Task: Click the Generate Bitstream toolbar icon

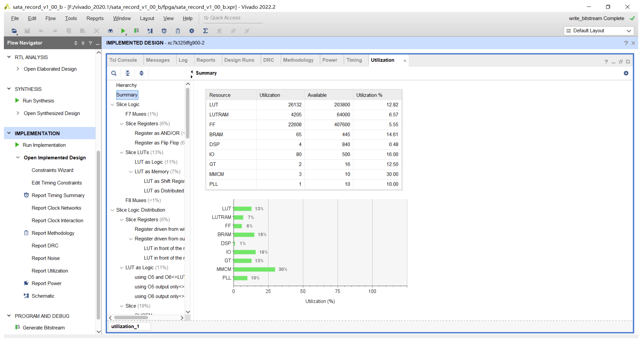Action: point(136,31)
